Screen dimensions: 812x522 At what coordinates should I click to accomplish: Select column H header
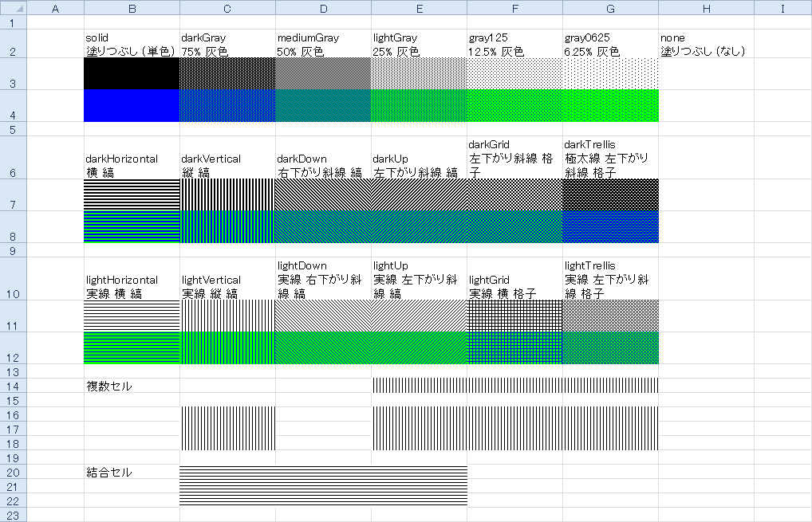click(706, 8)
